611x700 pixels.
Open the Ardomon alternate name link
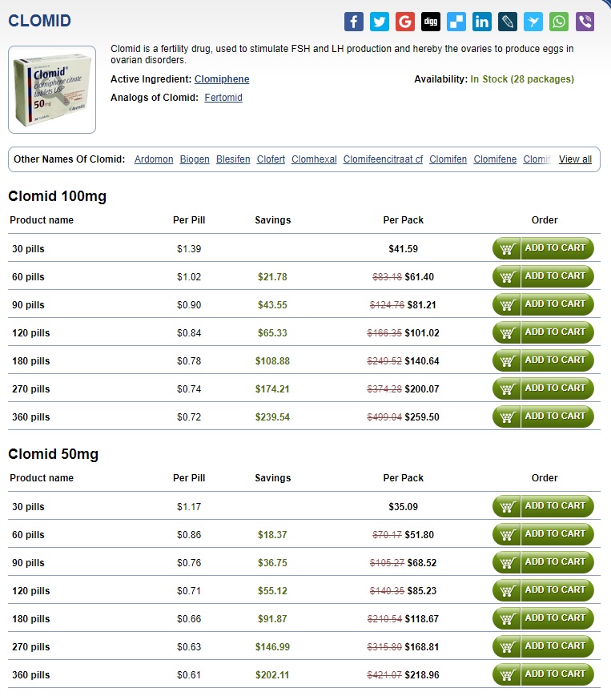click(x=154, y=159)
